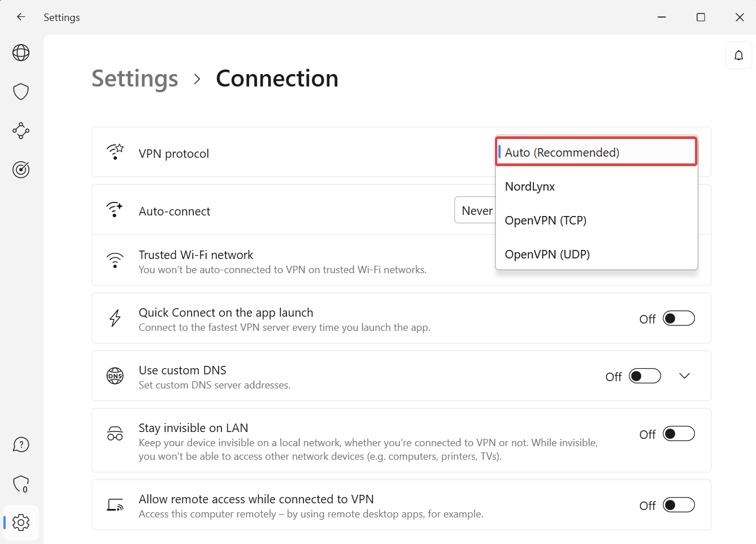Viewport: 756px width, 544px height.
Task: Open help via the question mark bubble
Action: [20, 444]
